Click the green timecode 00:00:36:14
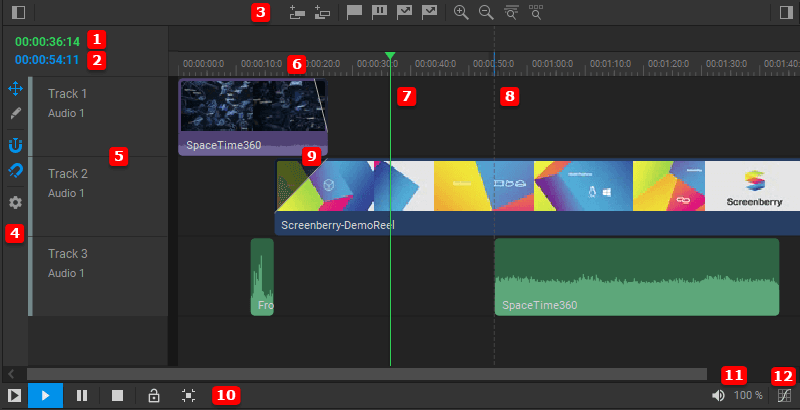 pyautogui.click(x=47, y=41)
